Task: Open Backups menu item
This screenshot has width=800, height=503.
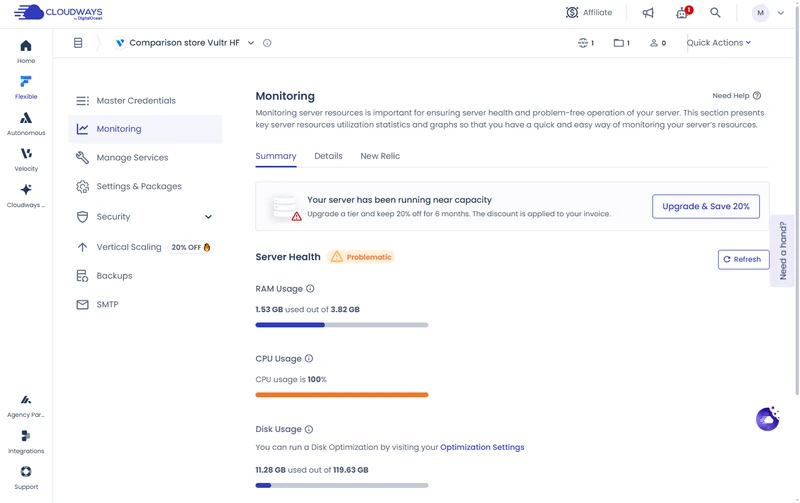Action: [145, 275]
